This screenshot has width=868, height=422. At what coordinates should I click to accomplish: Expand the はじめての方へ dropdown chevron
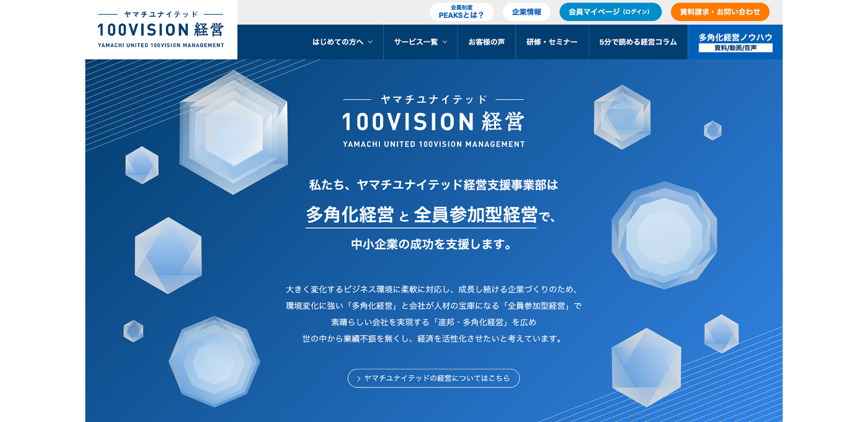(371, 42)
